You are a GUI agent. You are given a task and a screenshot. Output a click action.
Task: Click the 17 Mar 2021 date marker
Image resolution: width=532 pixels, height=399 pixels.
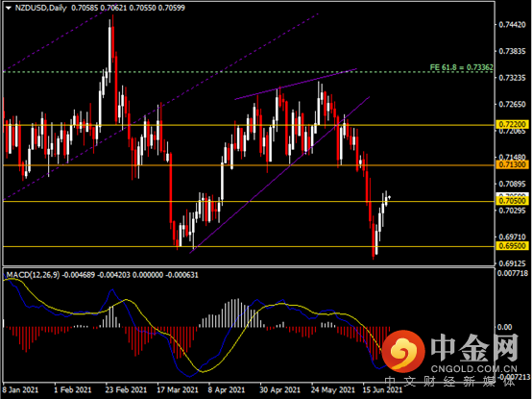coord(178,389)
